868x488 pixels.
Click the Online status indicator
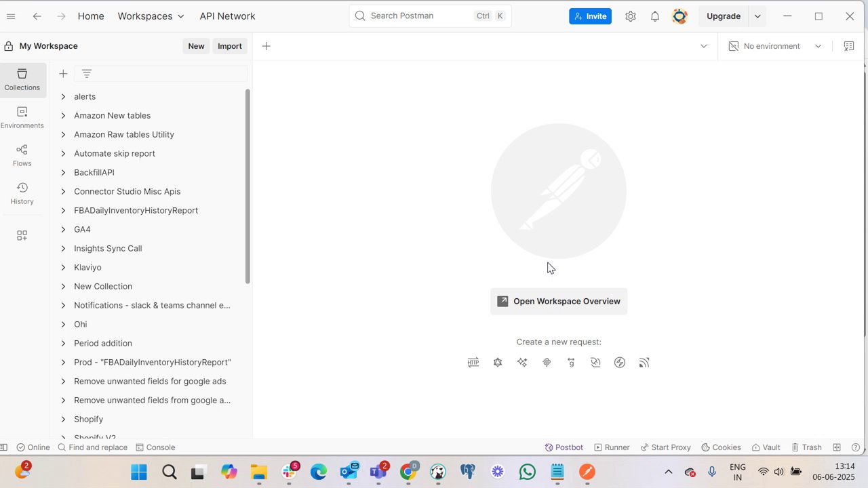(33, 447)
